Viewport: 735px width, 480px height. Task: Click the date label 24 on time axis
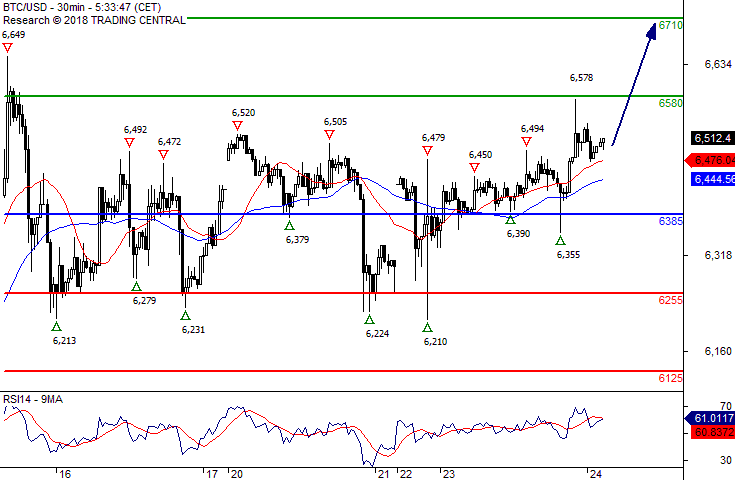point(596,474)
